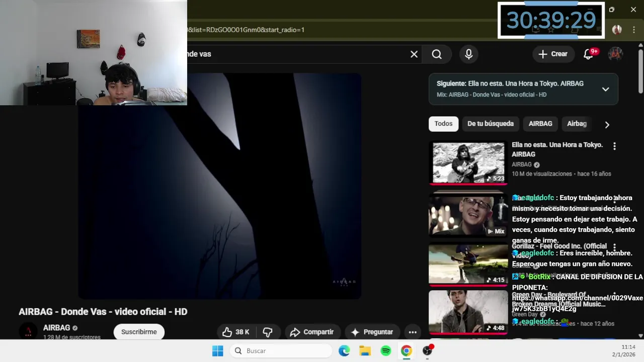Clear the YouTube search box with the X
The width and height of the screenshot is (644, 362).
[414, 54]
